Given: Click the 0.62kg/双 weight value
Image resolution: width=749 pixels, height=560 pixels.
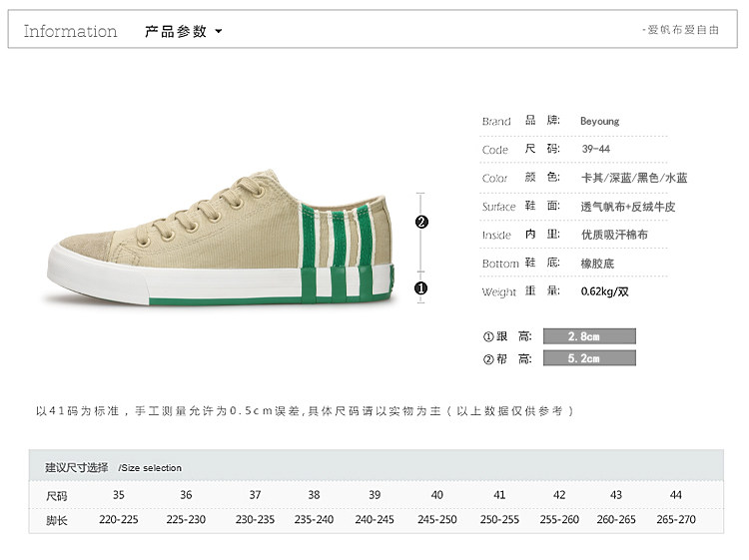Looking at the screenshot, I should coord(605,291).
